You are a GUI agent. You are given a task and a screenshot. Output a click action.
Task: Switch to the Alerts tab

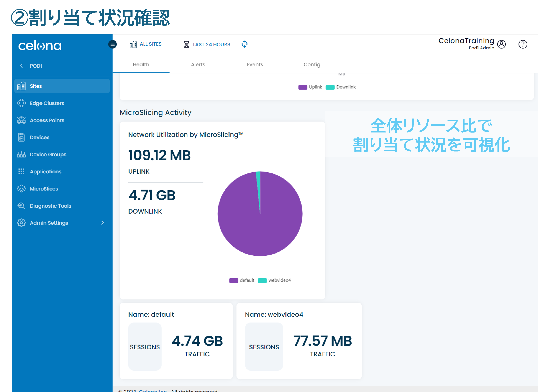tap(198, 64)
